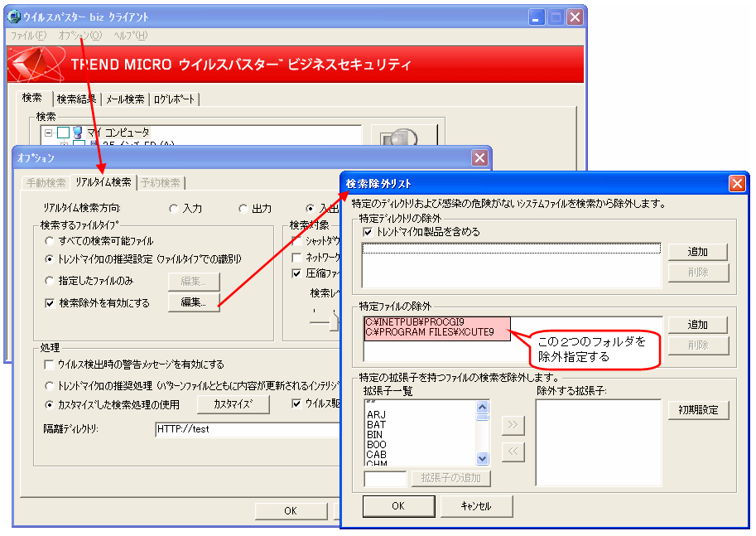Choose すべての検索可能ファイル radio option
This screenshot has height=536, width=756.
point(99,241)
